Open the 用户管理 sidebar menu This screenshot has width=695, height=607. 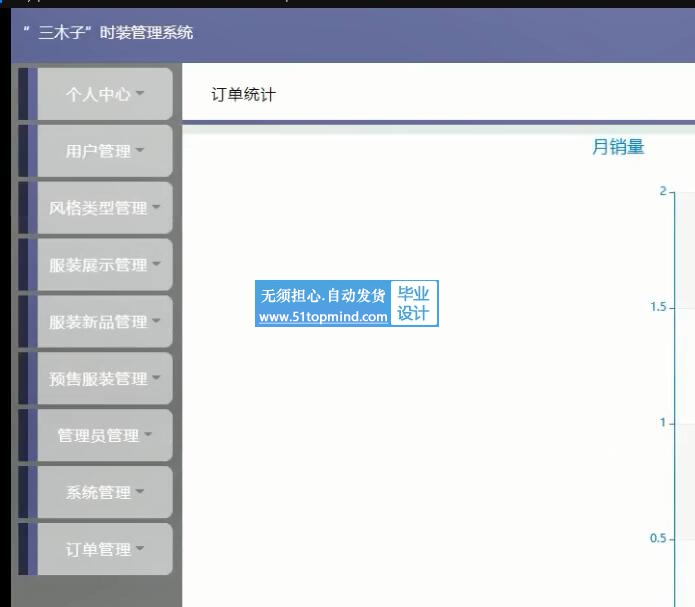[x=98, y=151]
